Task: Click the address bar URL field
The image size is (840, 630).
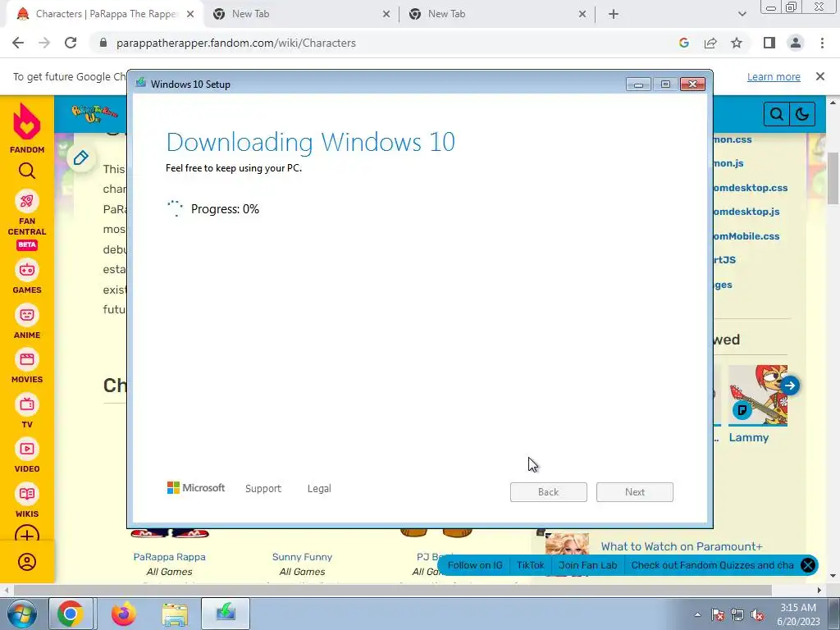Action: pyautogui.click(x=386, y=43)
